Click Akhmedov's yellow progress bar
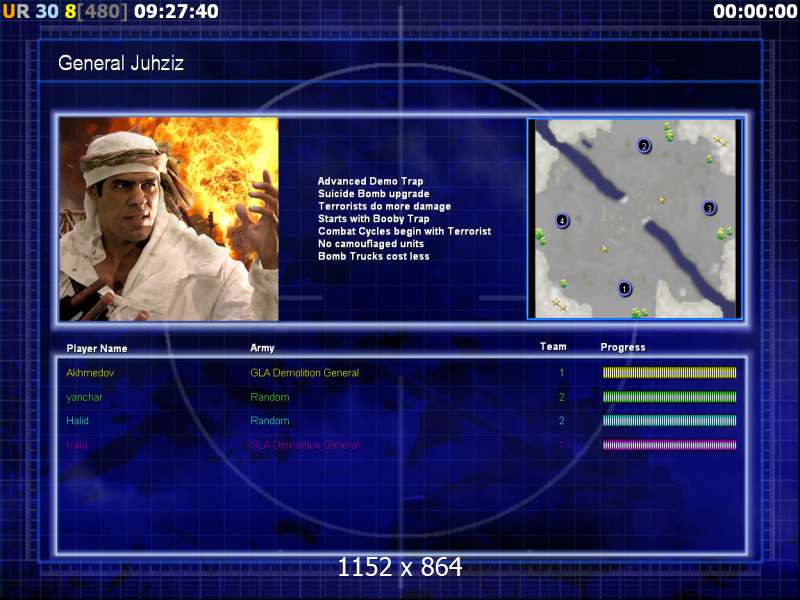 669,372
